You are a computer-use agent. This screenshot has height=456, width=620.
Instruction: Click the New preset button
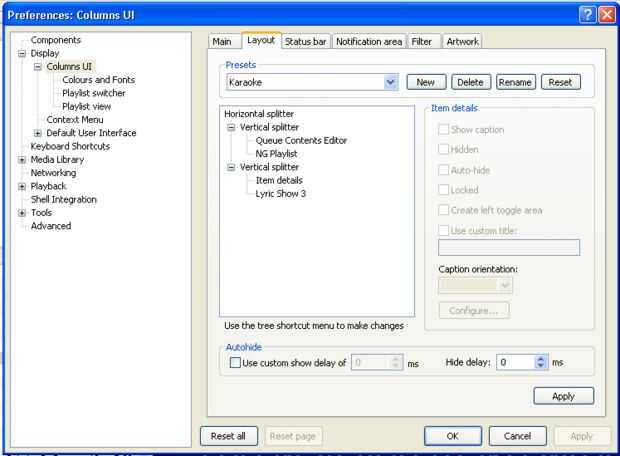426,82
